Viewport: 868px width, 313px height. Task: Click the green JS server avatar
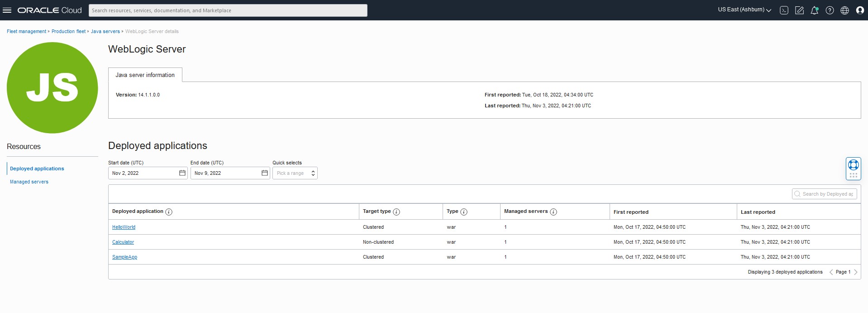pyautogui.click(x=52, y=88)
